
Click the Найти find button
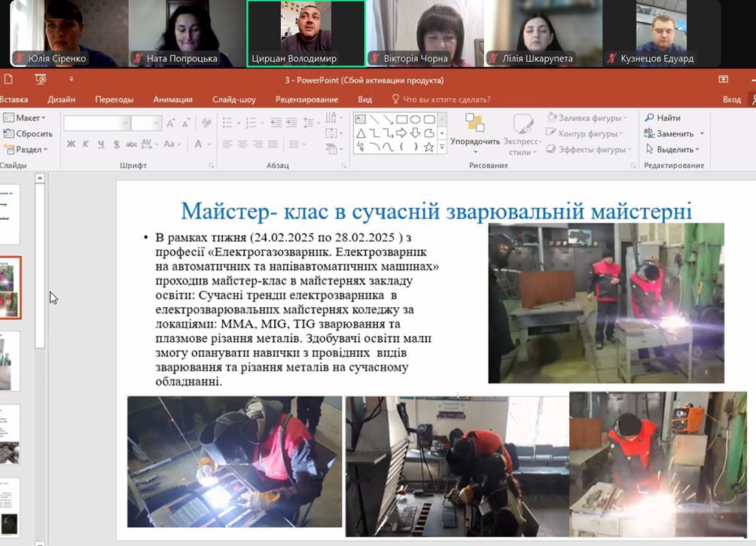point(663,118)
